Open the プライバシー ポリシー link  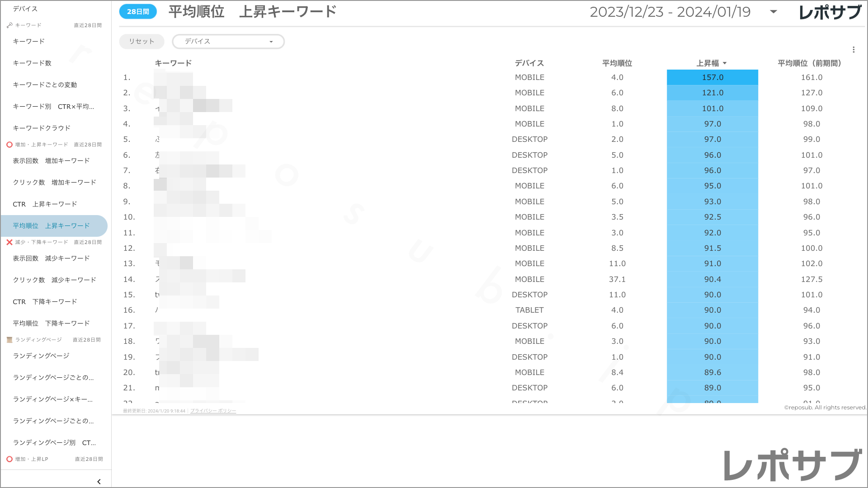213,411
